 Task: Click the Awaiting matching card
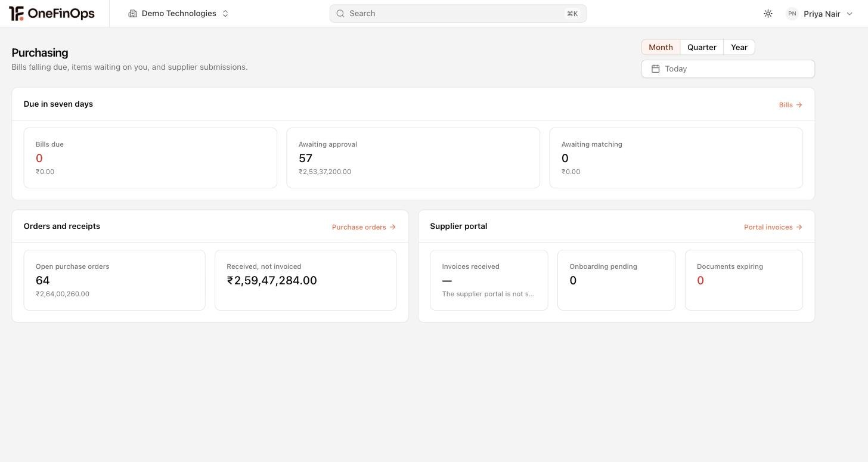coord(676,158)
